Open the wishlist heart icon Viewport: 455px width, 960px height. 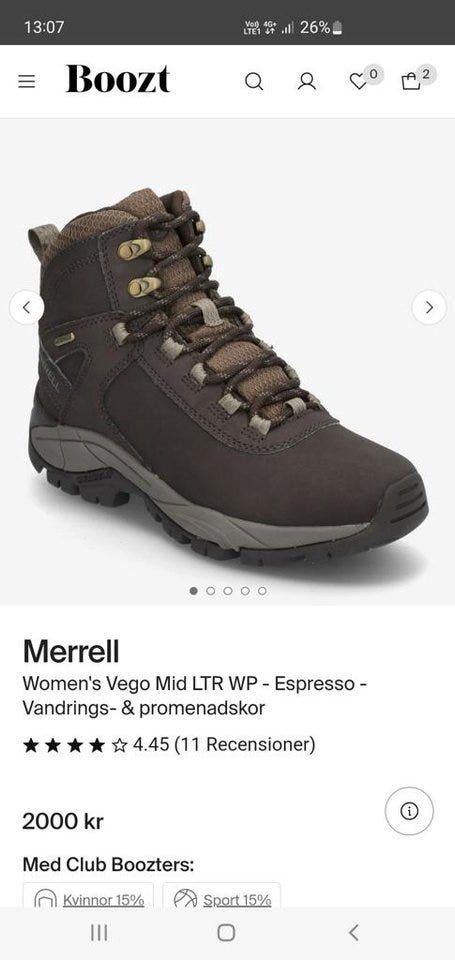(x=358, y=81)
